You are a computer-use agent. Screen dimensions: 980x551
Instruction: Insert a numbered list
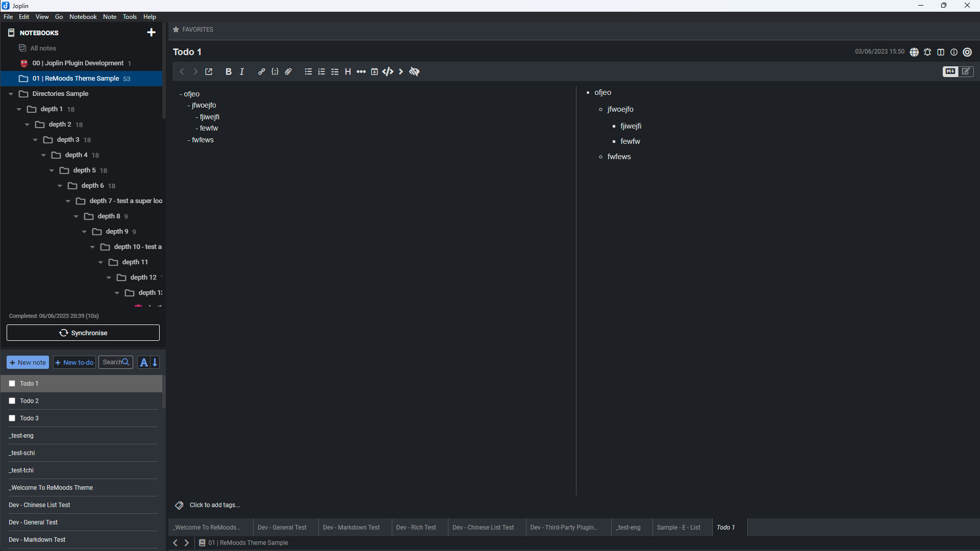[x=321, y=71]
